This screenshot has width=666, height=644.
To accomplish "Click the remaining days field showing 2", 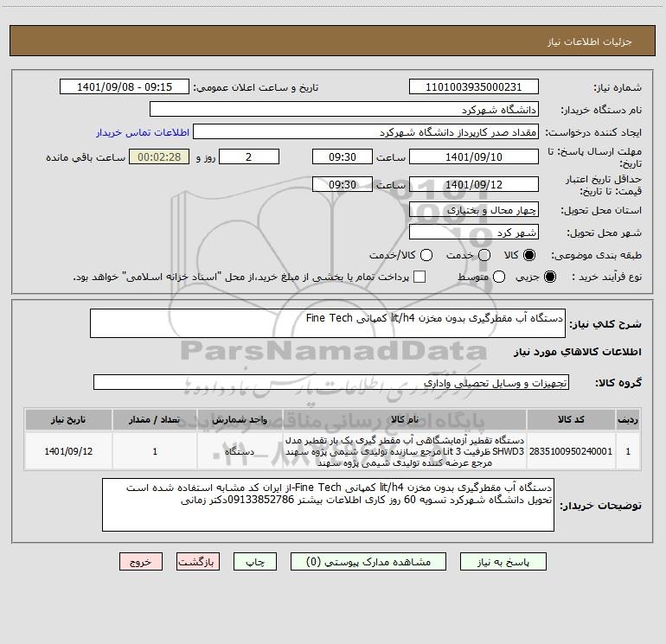I will click(x=249, y=156).
